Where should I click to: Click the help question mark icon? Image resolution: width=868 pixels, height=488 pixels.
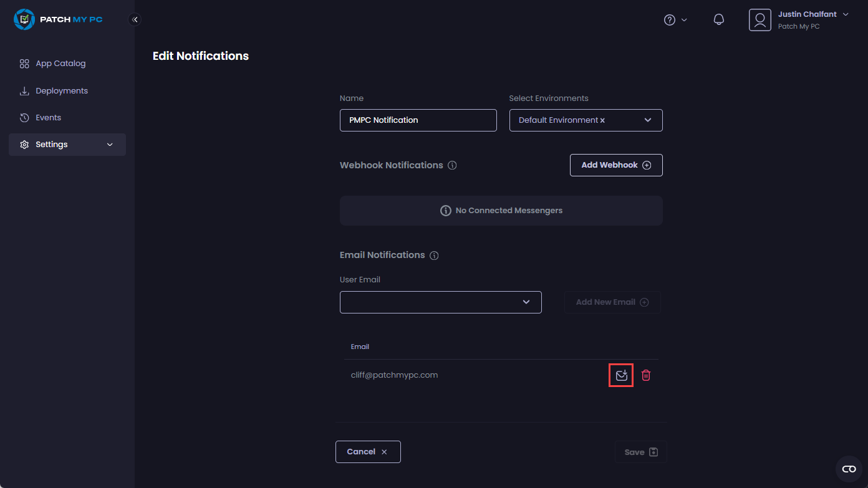tap(670, 20)
